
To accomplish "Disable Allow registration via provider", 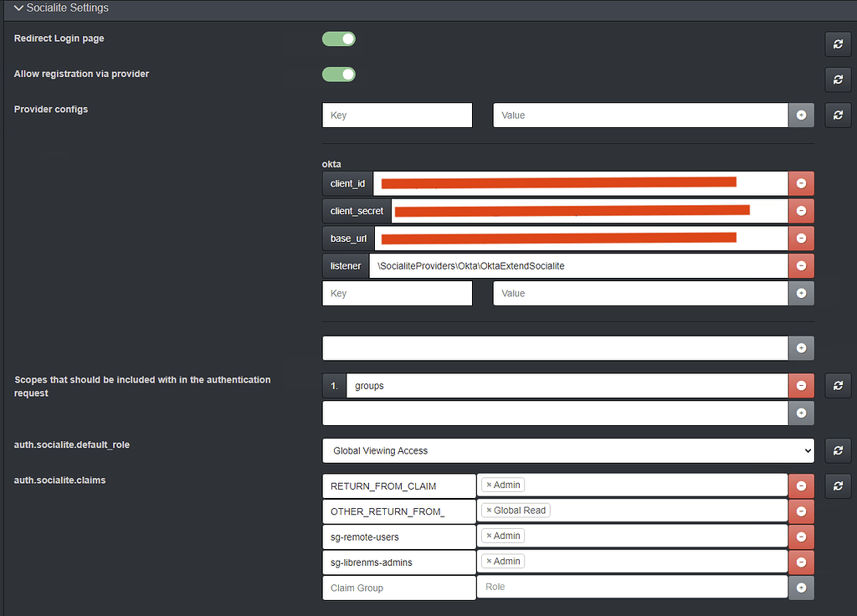I will 338,74.
